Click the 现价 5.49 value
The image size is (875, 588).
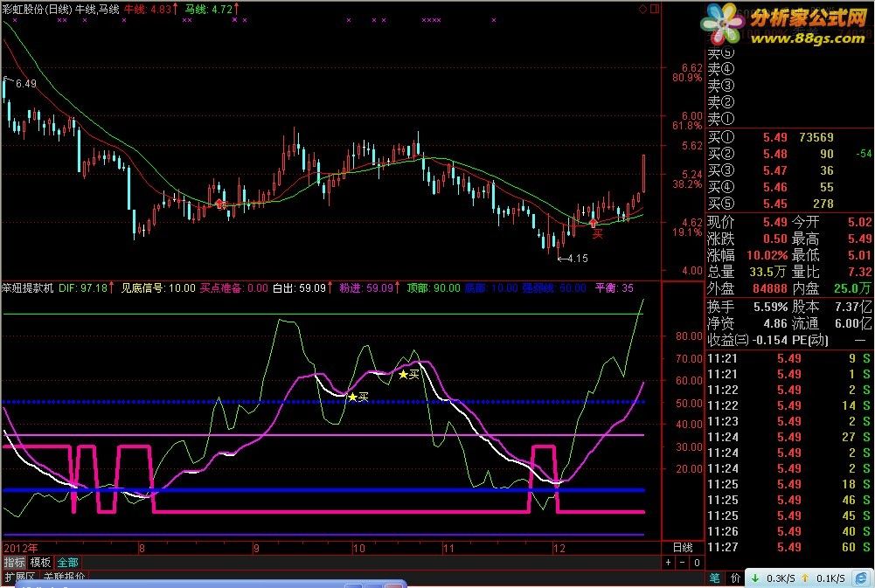tap(775, 222)
